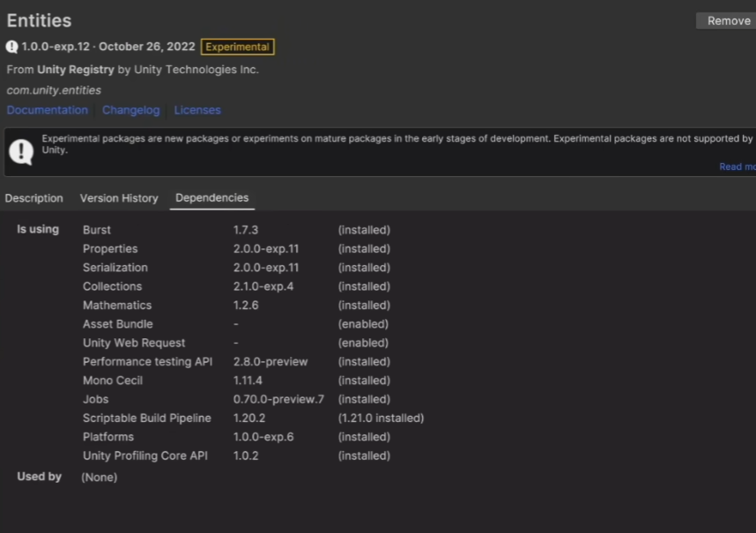Click Unity Profiling Core API version 1.0.2

[246, 455]
